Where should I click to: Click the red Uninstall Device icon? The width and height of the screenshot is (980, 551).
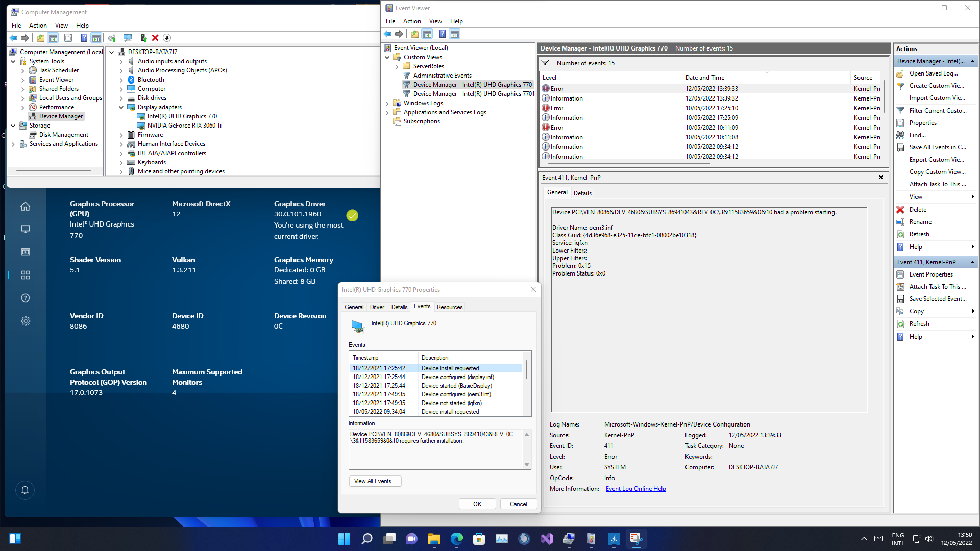click(155, 38)
